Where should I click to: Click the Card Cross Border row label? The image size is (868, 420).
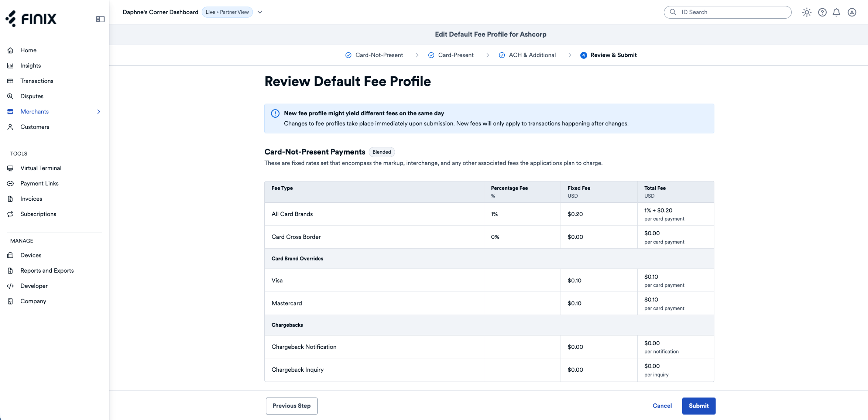click(296, 237)
